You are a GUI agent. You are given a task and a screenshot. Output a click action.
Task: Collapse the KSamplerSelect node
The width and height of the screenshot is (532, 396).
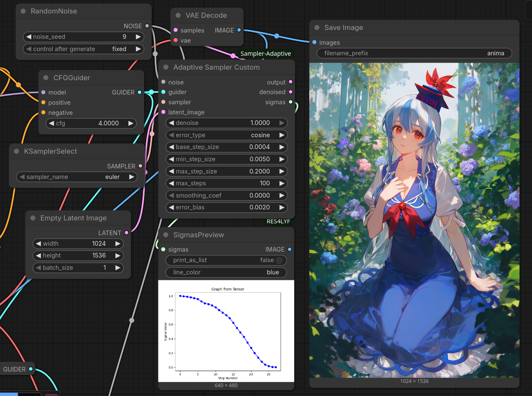(x=16, y=151)
